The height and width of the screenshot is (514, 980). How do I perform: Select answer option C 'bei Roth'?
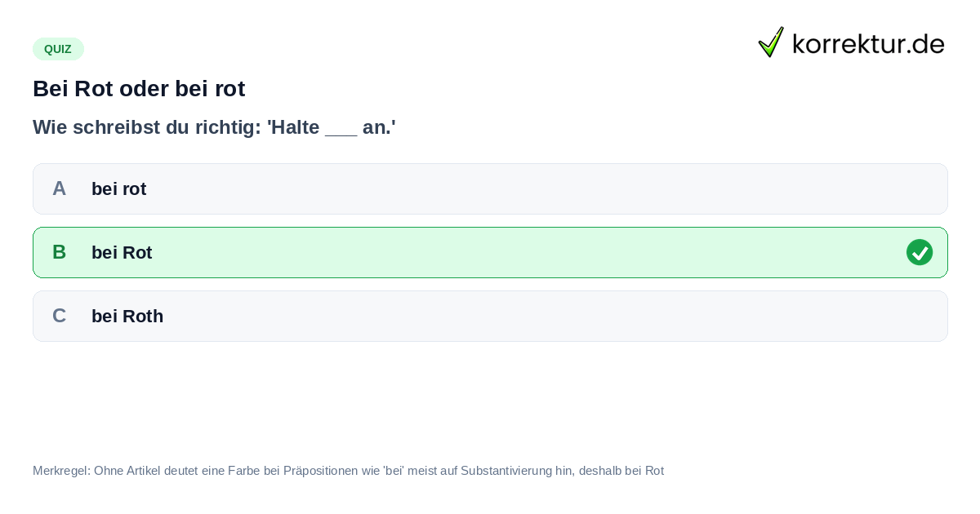(490, 316)
